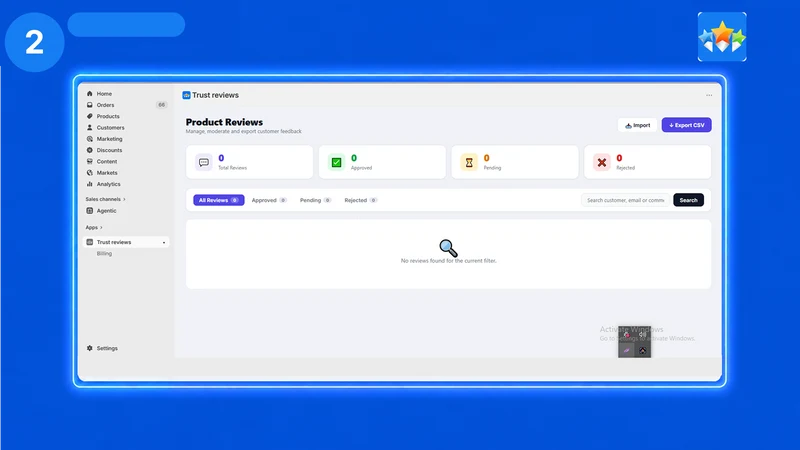Click the Settings gear icon
This screenshot has width=800, height=450.
click(x=90, y=348)
